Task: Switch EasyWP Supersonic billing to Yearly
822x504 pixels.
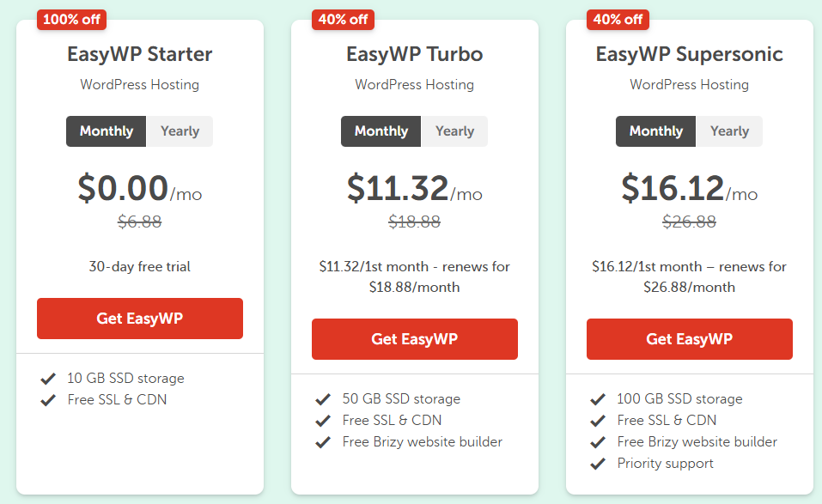Action: point(729,131)
